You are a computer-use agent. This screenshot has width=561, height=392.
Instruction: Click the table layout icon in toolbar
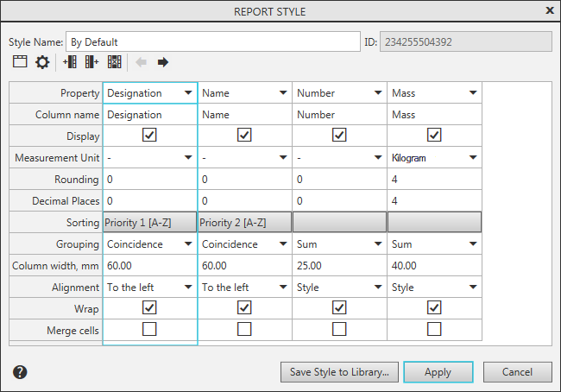(20, 62)
